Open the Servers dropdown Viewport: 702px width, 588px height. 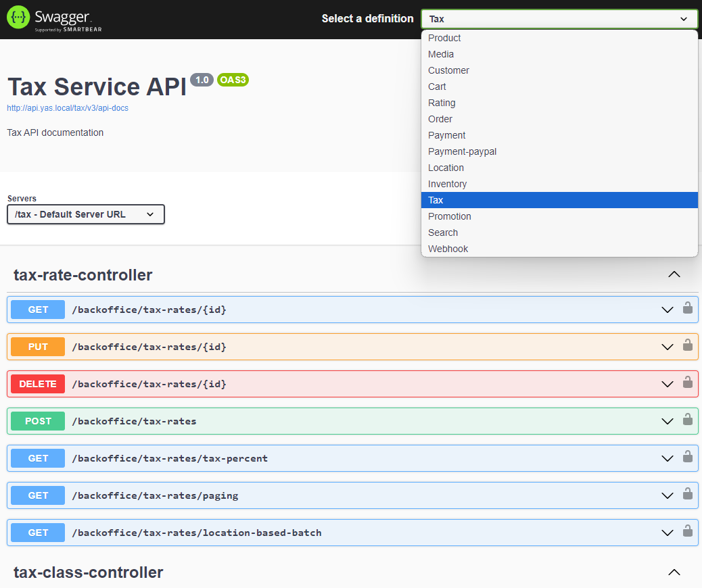click(x=86, y=214)
